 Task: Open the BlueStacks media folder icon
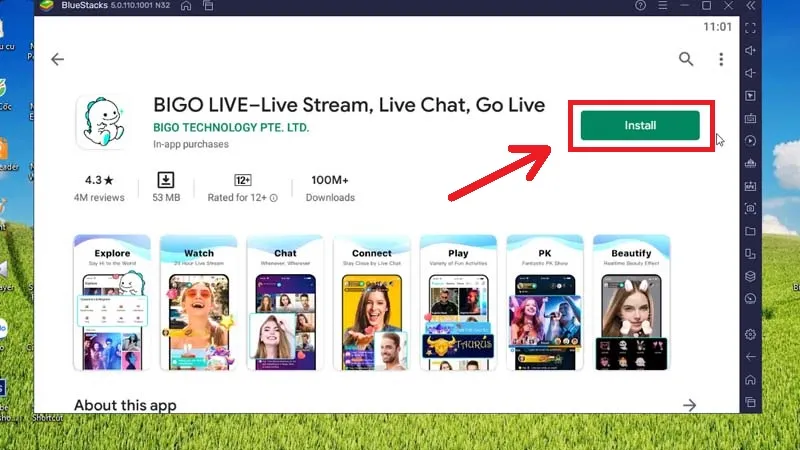(750, 231)
